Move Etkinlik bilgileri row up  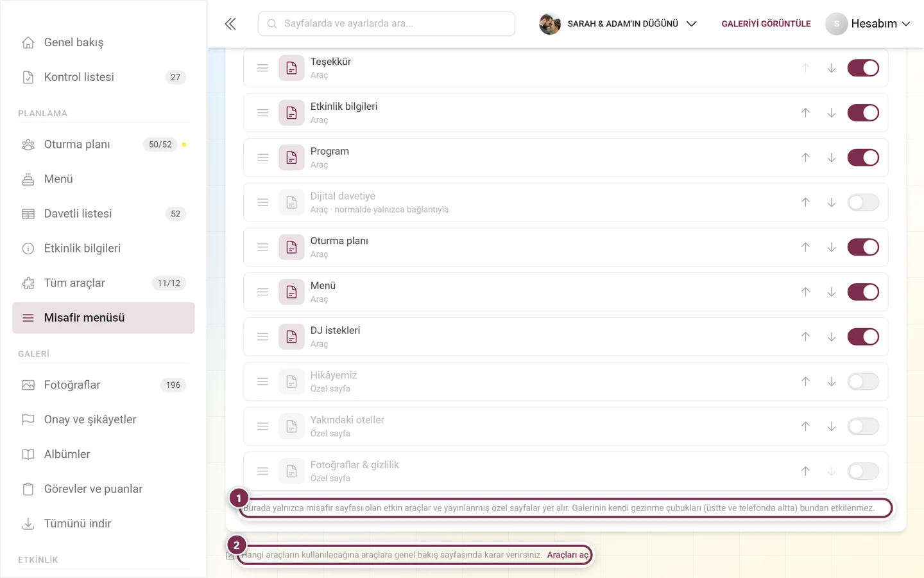(805, 113)
